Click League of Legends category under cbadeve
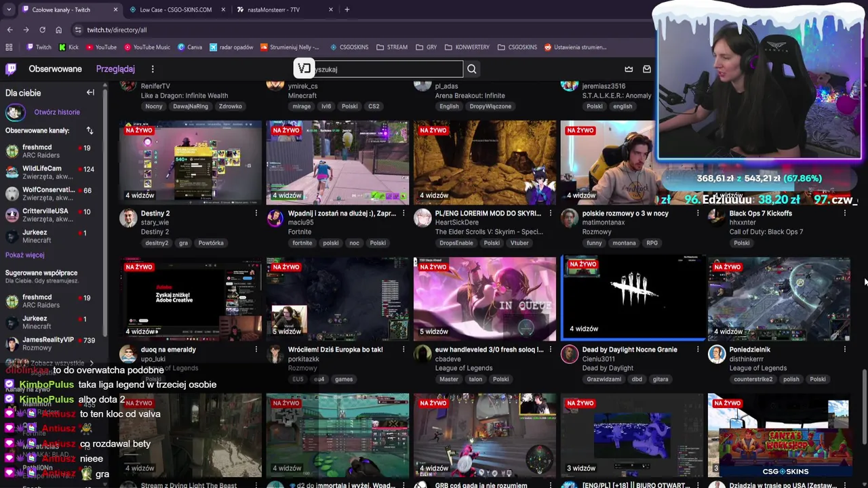The width and height of the screenshot is (868, 488). (x=464, y=368)
